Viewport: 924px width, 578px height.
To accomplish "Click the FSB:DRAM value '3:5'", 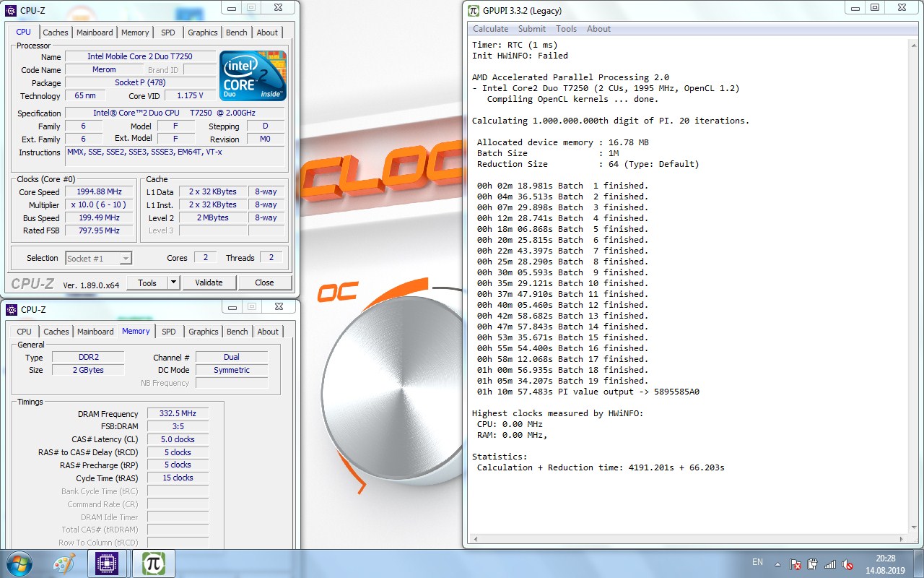I will tap(178, 427).
